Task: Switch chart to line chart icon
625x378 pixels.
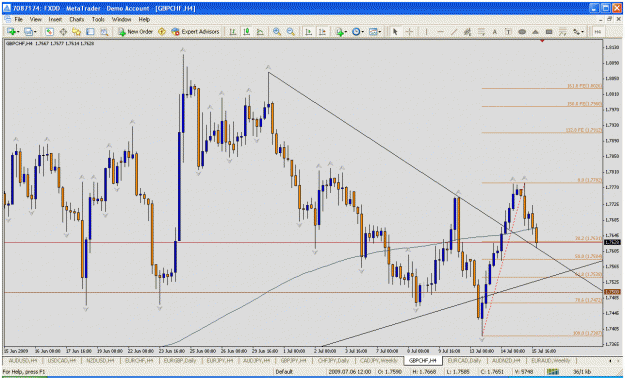Action: click(260, 32)
